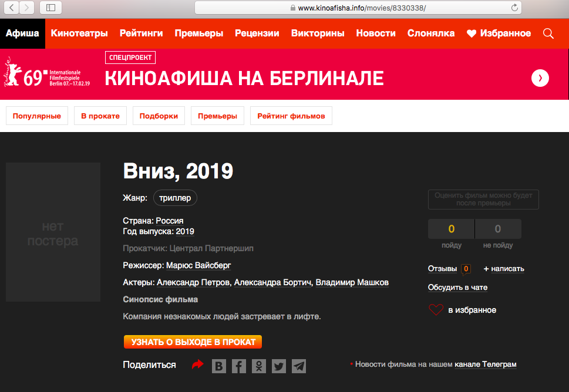Switch to the Премьеры tab
The image size is (569, 392).
click(217, 116)
